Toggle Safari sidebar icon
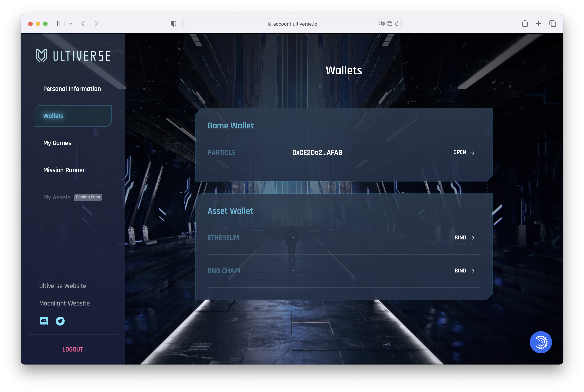This screenshot has height=392, width=584. tap(61, 24)
